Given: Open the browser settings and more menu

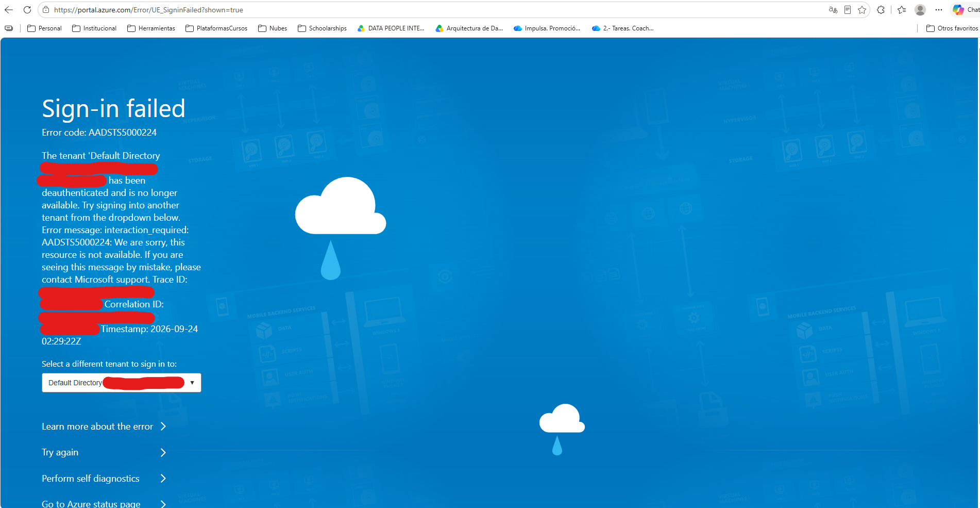Looking at the screenshot, I should (939, 10).
